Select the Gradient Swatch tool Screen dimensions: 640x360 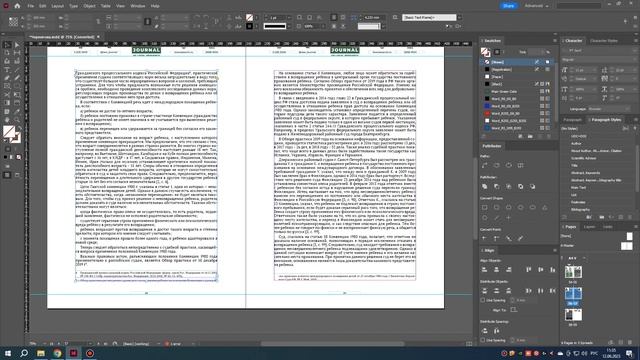coord(7,103)
